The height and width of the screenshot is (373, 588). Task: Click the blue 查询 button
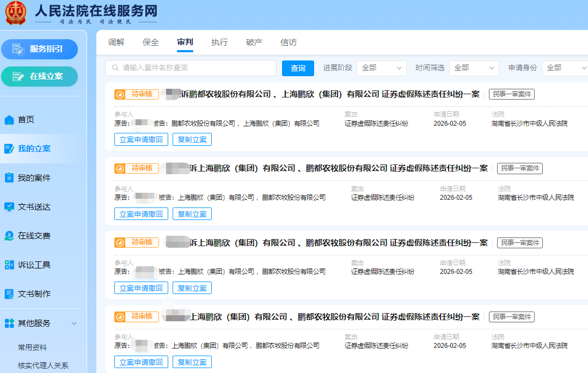(x=298, y=68)
